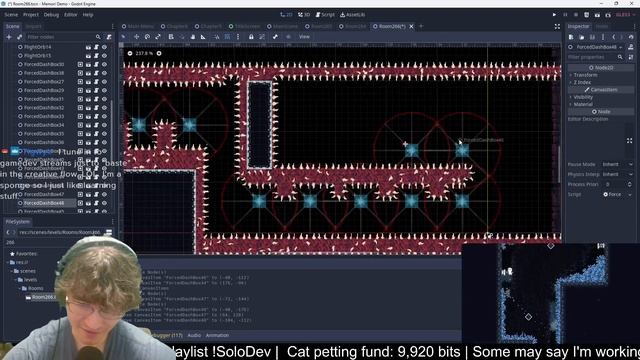The image size is (640, 360).
Task: Switch to 2D workspace
Action: pyautogui.click(x=286, y=15)
